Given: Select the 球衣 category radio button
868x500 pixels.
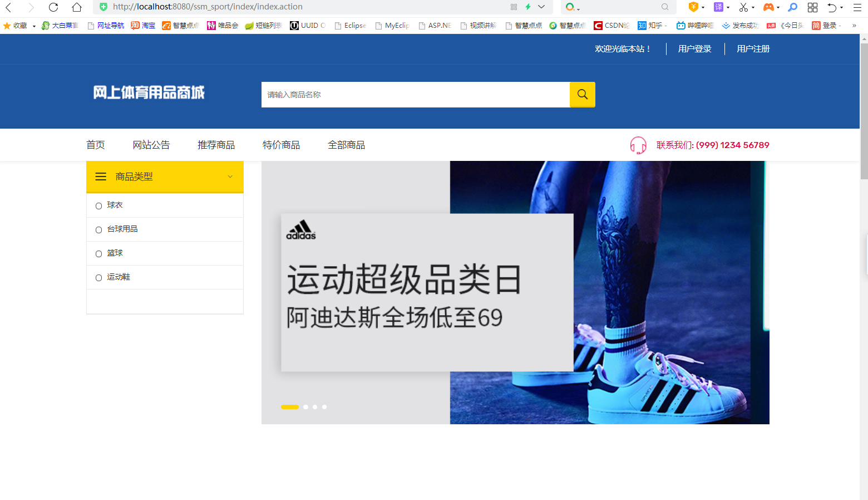Looking at the screenshot, I should click(x=98, y=205).
